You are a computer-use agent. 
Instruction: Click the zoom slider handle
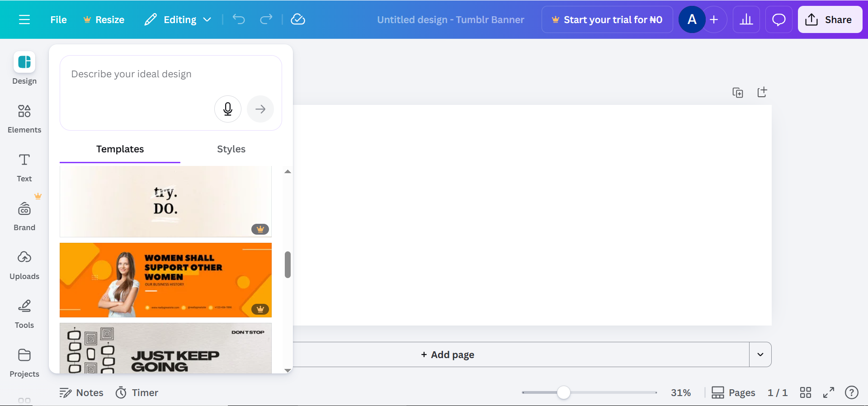[x=563, y=392]
